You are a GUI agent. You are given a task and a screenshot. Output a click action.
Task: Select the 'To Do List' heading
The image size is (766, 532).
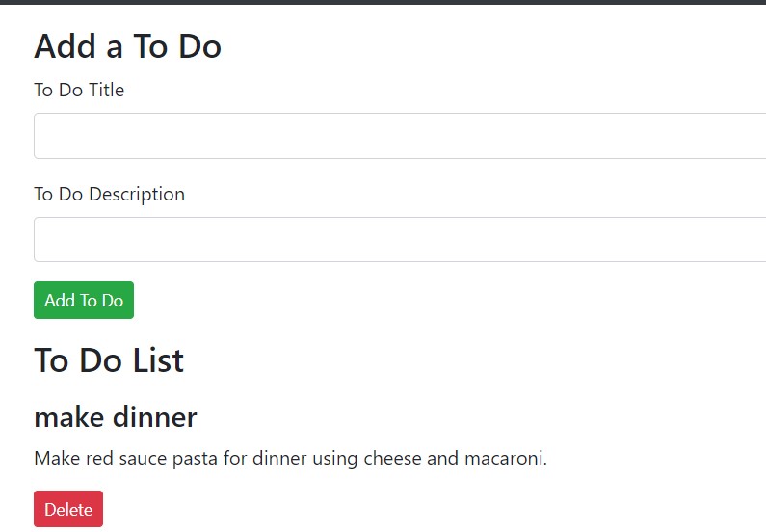(x=109, y=360)
